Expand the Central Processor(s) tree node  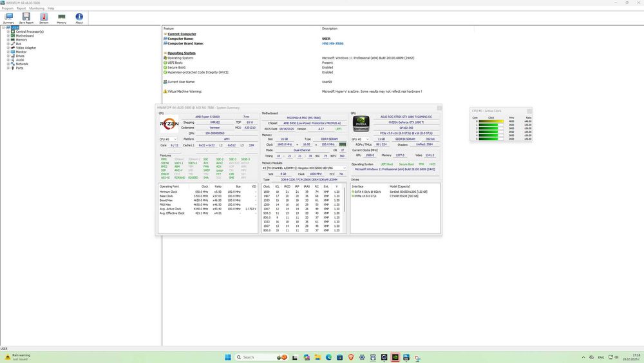[8, 32]
